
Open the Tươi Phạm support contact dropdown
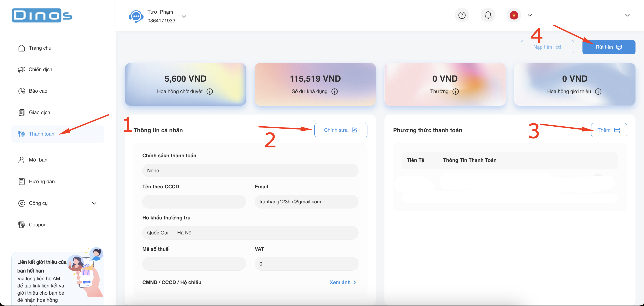[184, 17]
